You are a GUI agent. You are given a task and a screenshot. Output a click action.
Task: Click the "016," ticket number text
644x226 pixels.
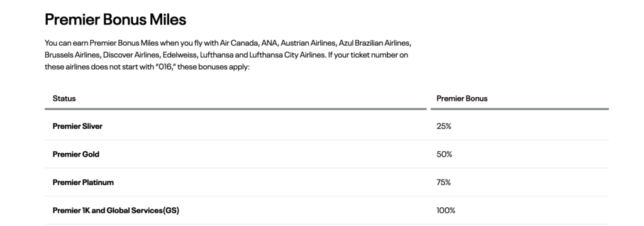click(165, 67)
